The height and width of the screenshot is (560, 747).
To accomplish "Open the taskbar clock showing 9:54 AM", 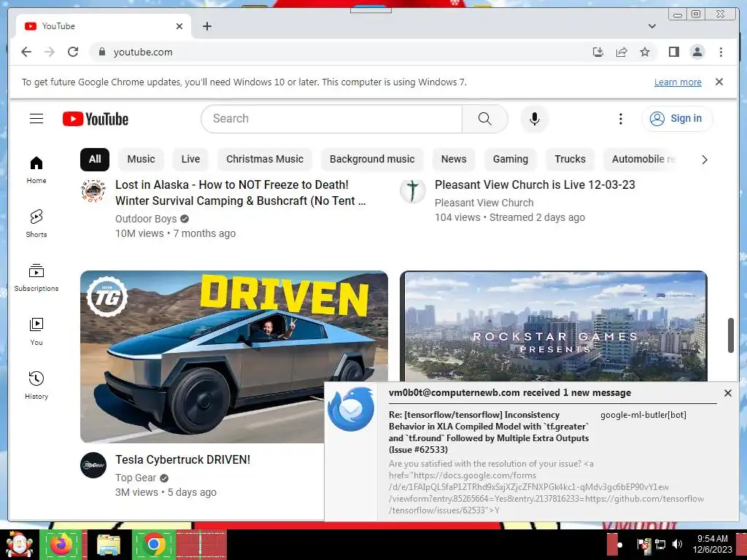I will [x=712, y=544].
